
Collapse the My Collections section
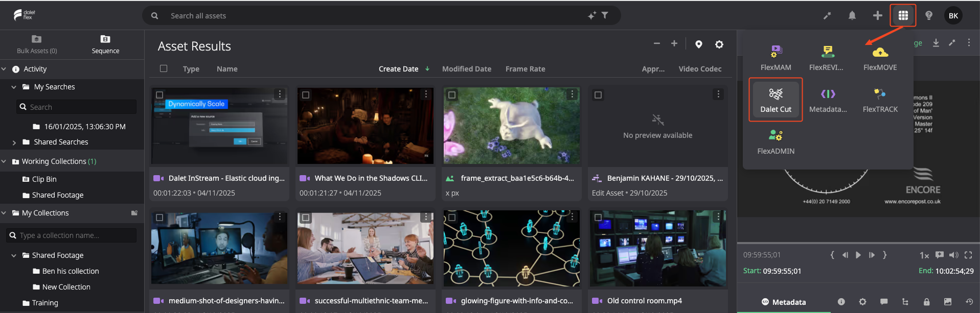pyautogui.click(x=4, y=213)
